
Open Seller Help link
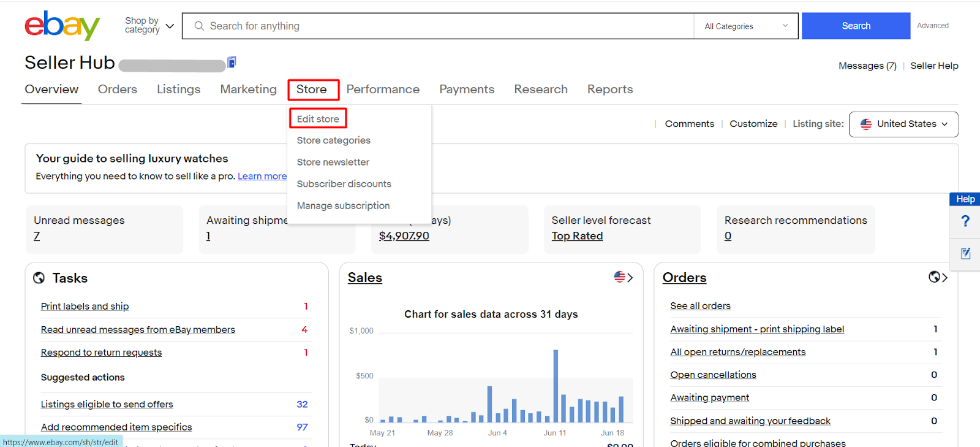pos(934,66)
